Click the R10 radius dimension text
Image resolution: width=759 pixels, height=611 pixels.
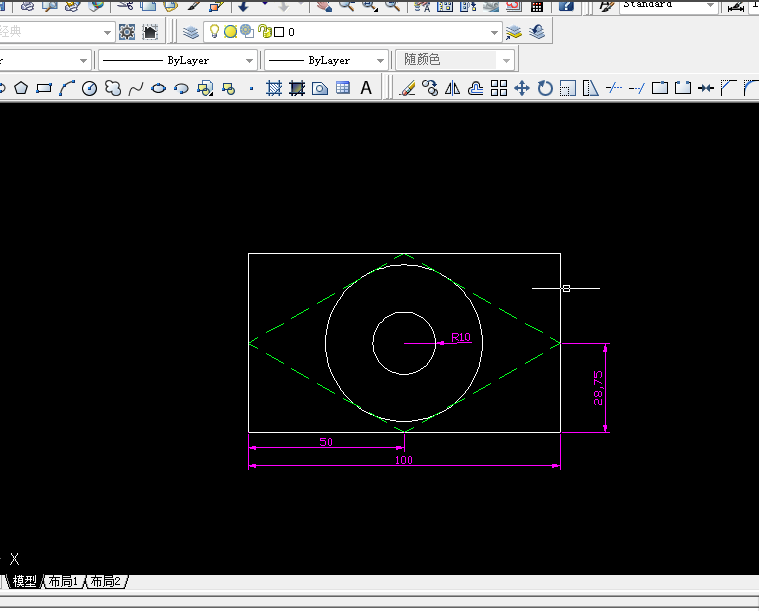tap(461, 337)
